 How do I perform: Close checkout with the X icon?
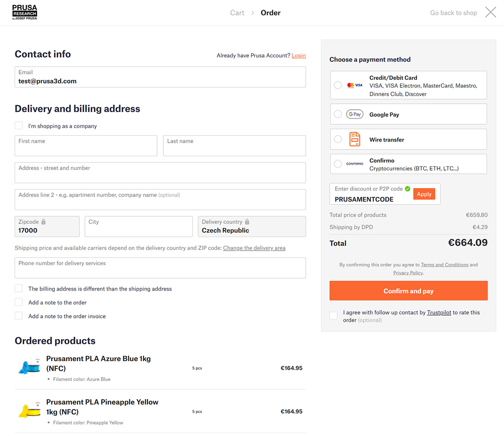490,12
